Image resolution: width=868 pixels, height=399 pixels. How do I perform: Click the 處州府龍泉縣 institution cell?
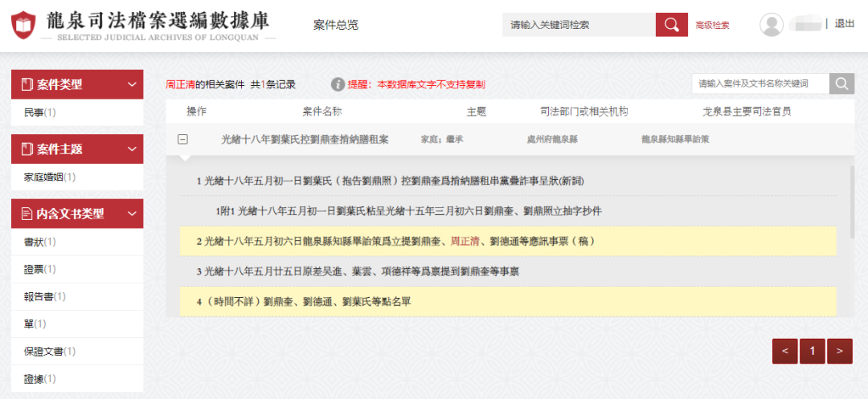point(552,139)
